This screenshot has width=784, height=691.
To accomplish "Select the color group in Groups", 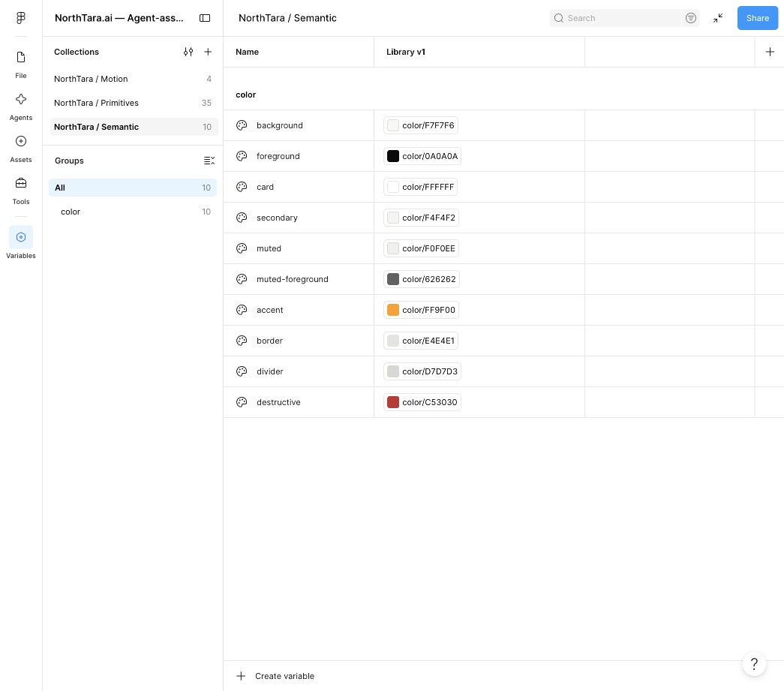I will coord(133,212).
